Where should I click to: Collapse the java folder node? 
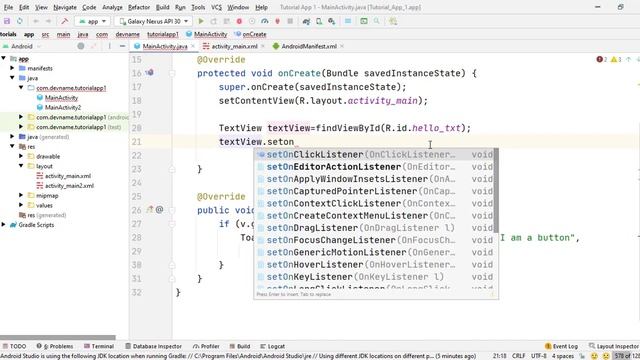point(13,78)
